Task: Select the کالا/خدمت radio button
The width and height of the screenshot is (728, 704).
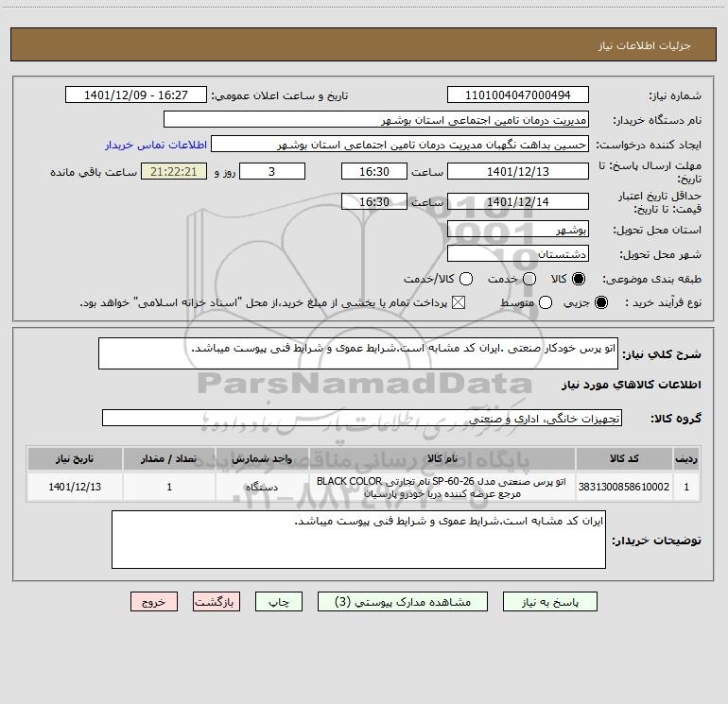Action: point(466,279)
